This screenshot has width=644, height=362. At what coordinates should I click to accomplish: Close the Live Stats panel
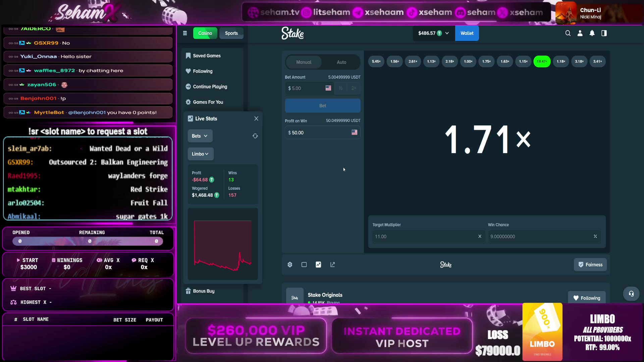pos(256,119)
